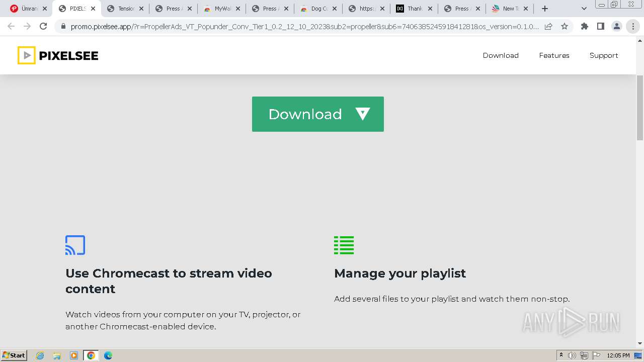Select 'Use Chromecast to stream video content' heading
Screen dimensions: 644x362
[x=169, y=281]
